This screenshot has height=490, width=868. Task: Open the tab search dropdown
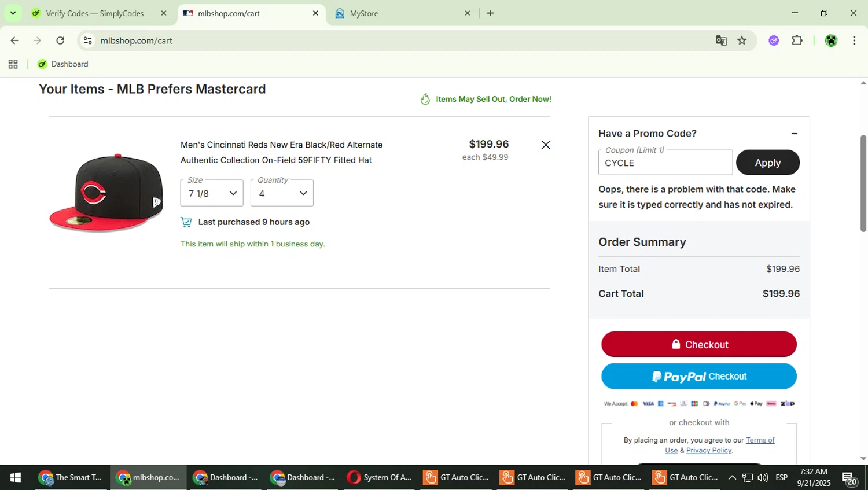(13, 13)
